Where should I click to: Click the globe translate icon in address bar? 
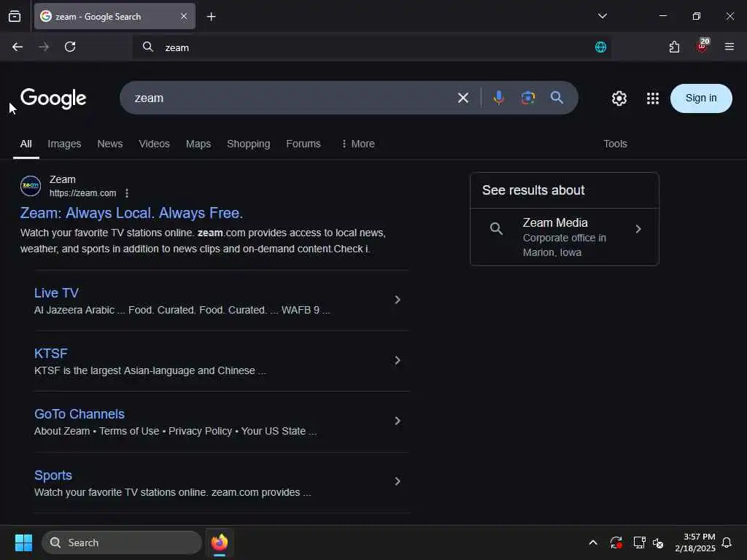tap(600, 47)
